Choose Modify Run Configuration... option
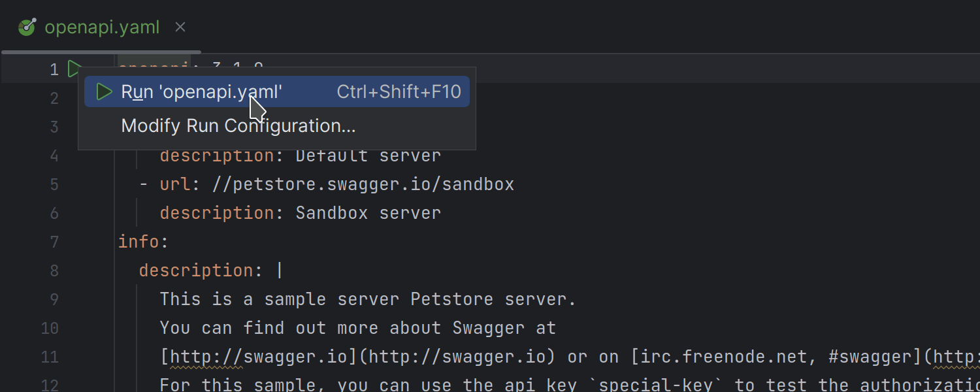This screenshot has height=392, width=980. 238,125
